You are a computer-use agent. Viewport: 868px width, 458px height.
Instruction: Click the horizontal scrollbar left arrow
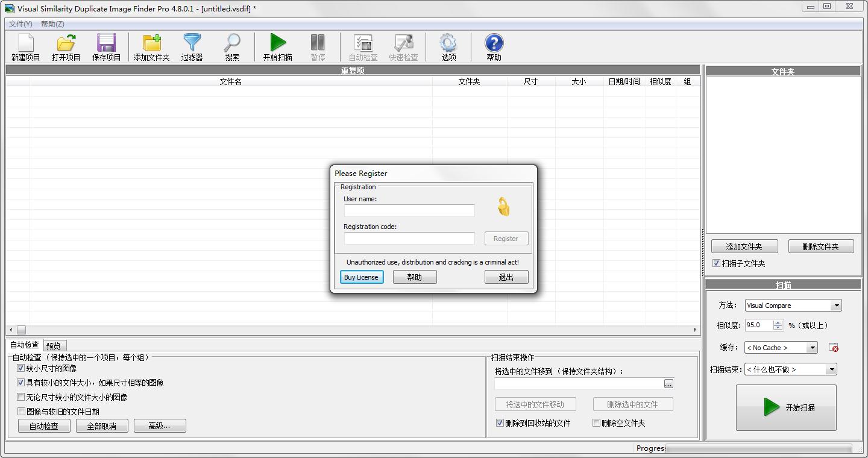pos(10,330)
